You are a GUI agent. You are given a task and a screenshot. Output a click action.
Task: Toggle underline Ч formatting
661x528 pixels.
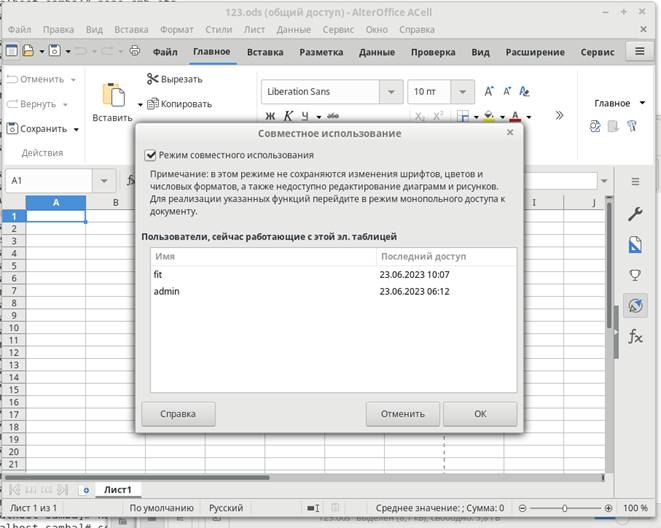point(305,116)
